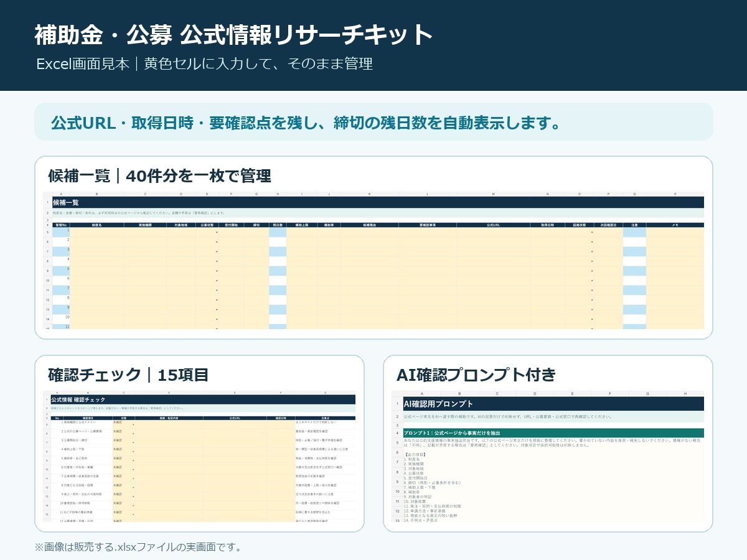Select the メモ column header
This screenshot has height=560, width=747.
(x=675, y=225)
